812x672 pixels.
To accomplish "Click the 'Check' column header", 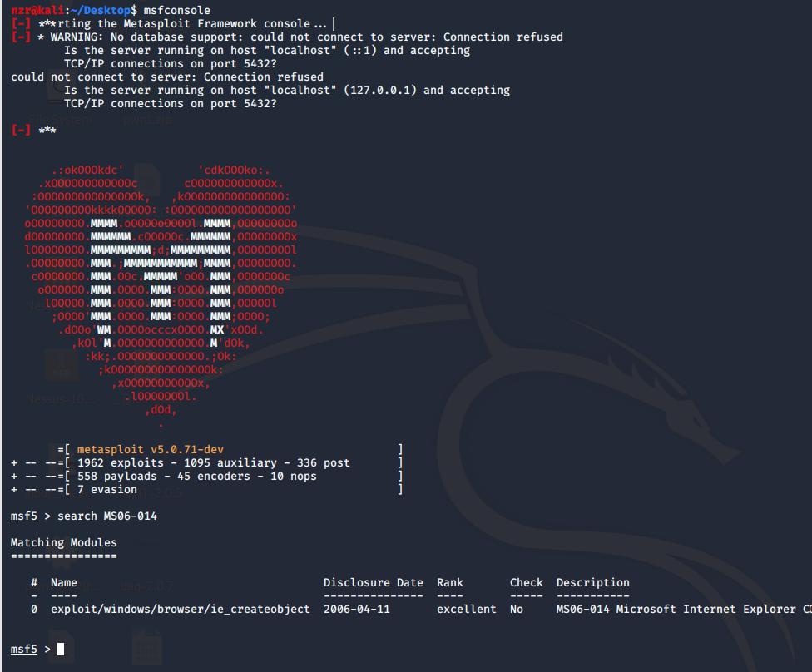I will tap(527, 582).
